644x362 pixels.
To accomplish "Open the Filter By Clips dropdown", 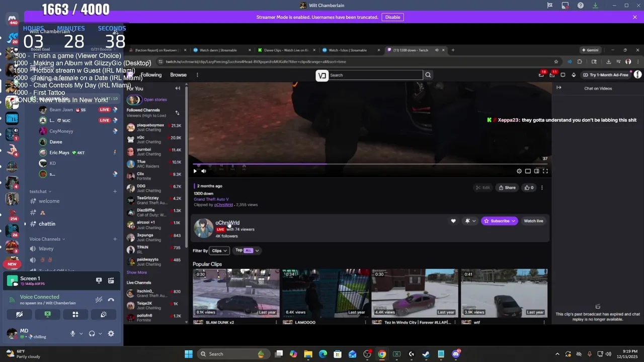I will pyautogui.click(x=220, y=250).
